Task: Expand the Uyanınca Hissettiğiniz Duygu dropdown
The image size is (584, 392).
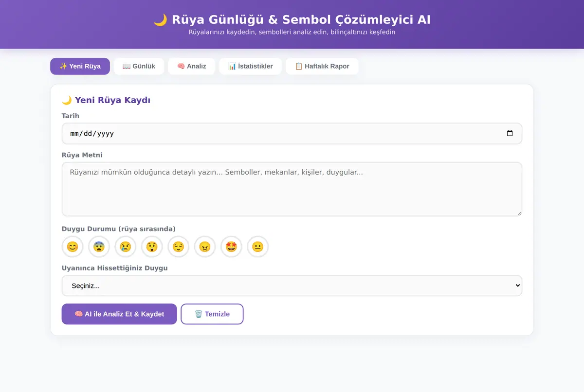Action: coord(292,285)
